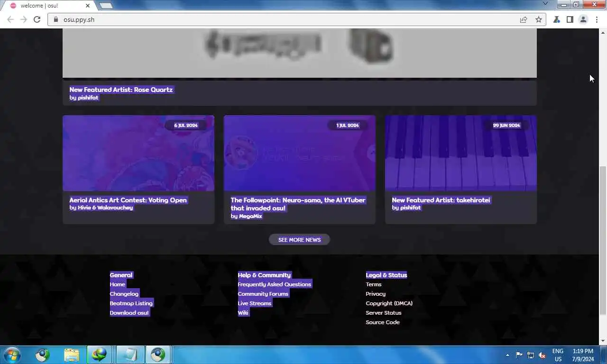Open Frequently Asked Questions link
The height and width of the screenshot is (364, 607).
(x=275, y=284)
